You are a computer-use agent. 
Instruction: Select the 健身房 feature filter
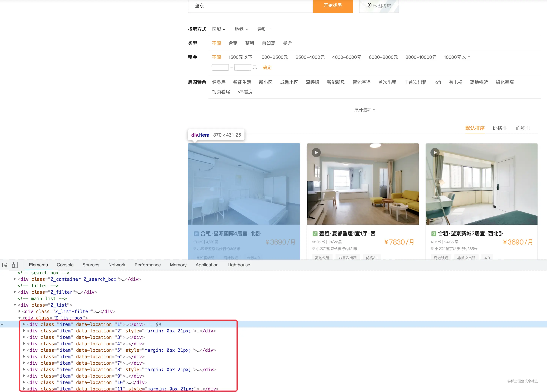coord(219,82)
